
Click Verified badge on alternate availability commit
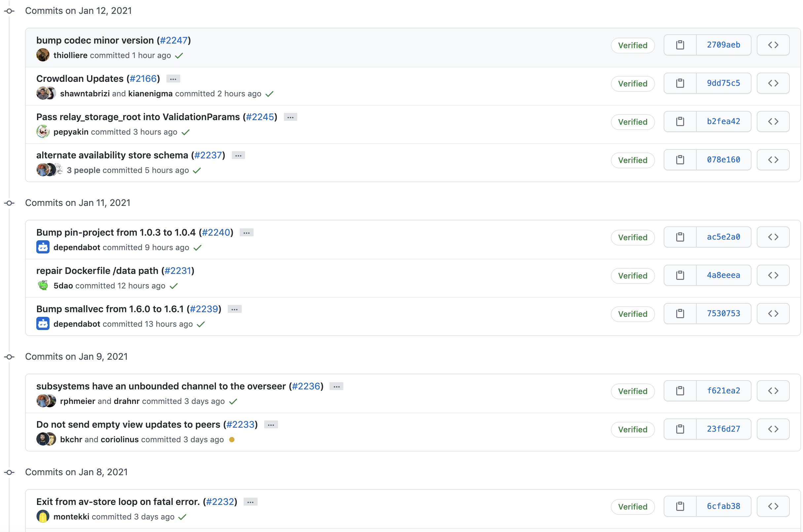[632, 160]
